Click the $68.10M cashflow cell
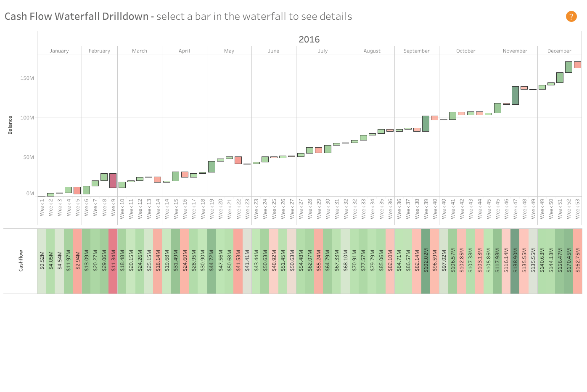This screenshot has width=587, height=392. pyautogui.click(x=345, y=261)
